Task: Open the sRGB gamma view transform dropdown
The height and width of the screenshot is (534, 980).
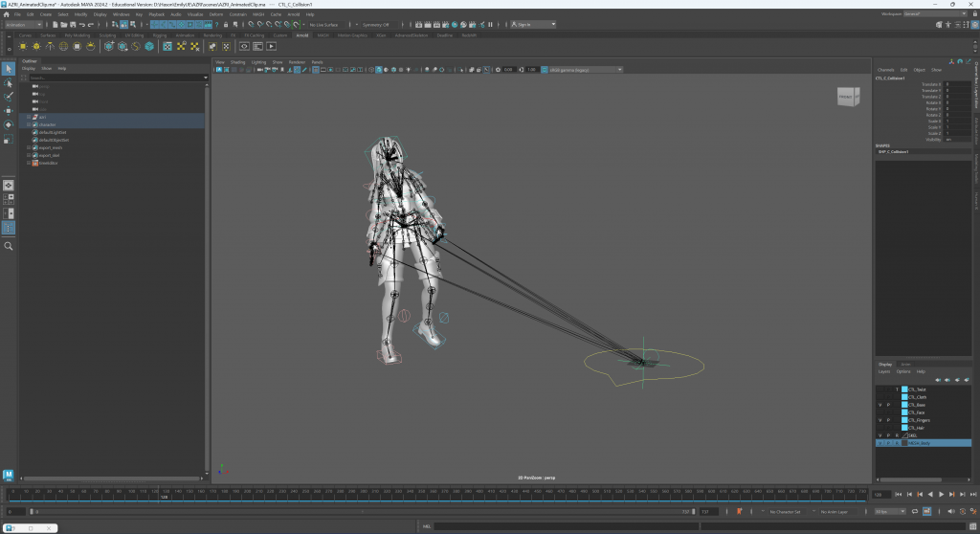Action: click(x=582, y=69)
